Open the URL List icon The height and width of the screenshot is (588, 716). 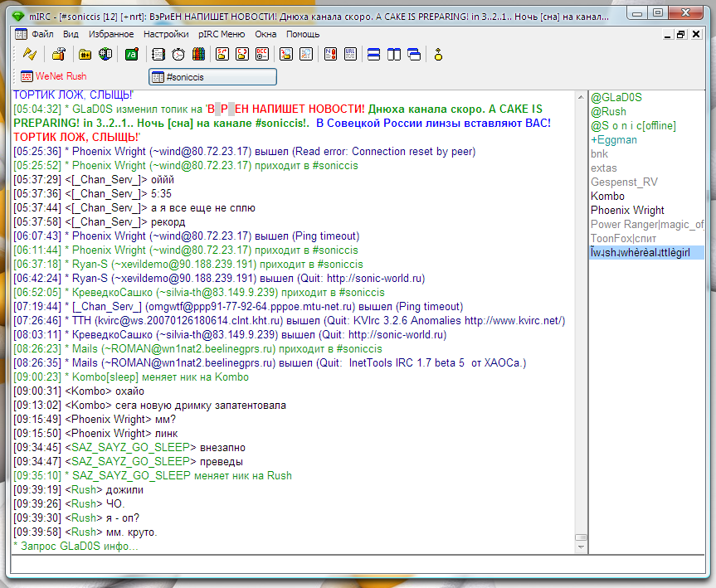[x=350, y=55]
